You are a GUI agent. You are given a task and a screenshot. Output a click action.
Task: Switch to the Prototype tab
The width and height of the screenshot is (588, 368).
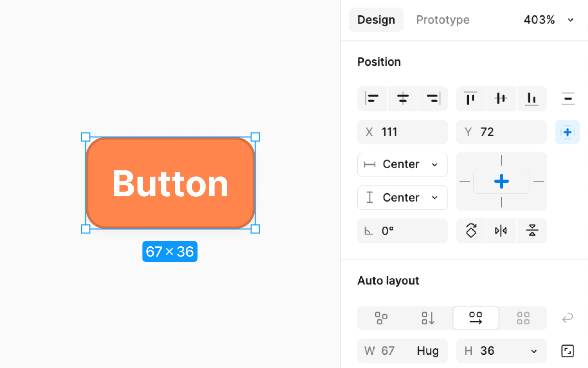coord(442,20)
